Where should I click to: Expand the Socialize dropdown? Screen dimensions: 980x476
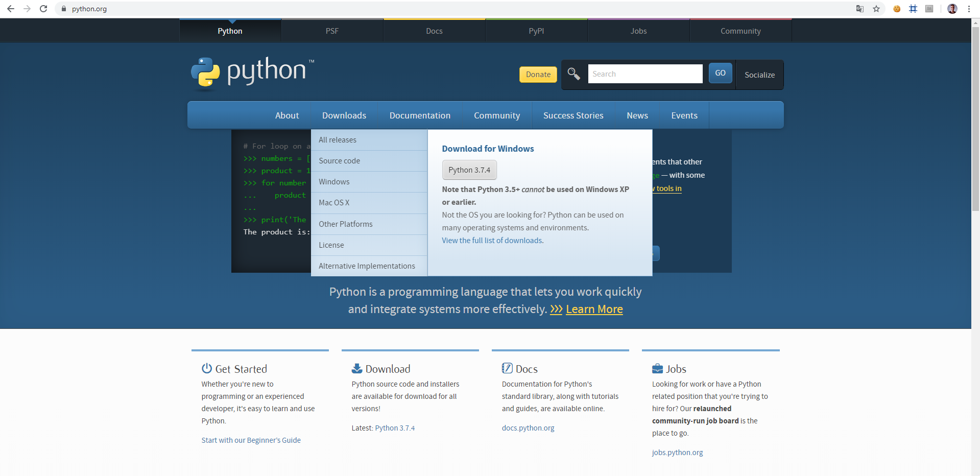[759, 75]
